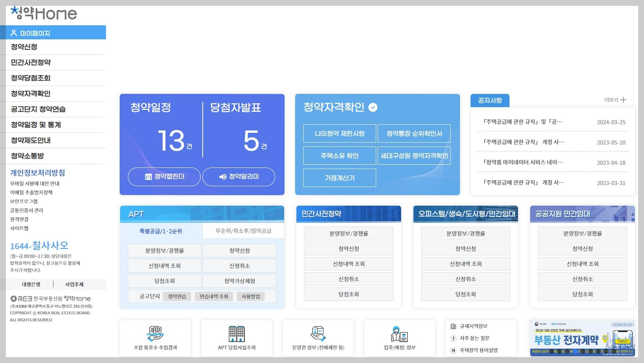Open the 가점계산기 button
The height and width of the screenshot is (363, 644).
340,178
